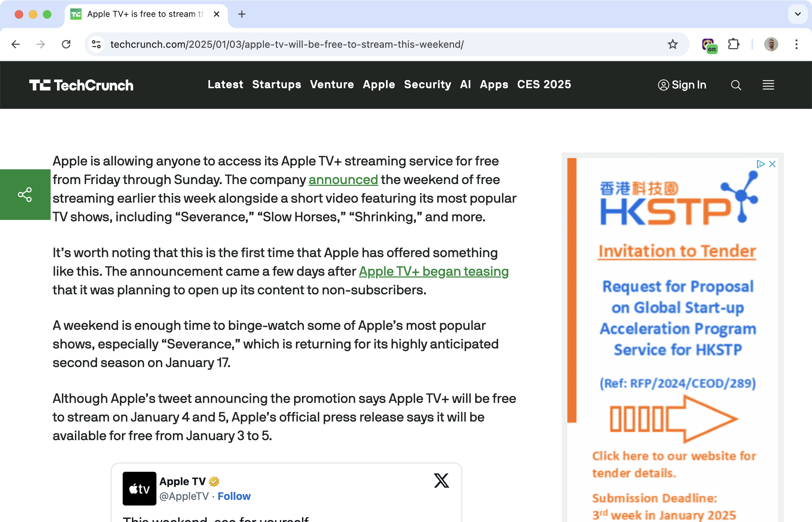Open a new browser tab
The width and height of the screenshot is (812, 522).
tap(242, 14)
